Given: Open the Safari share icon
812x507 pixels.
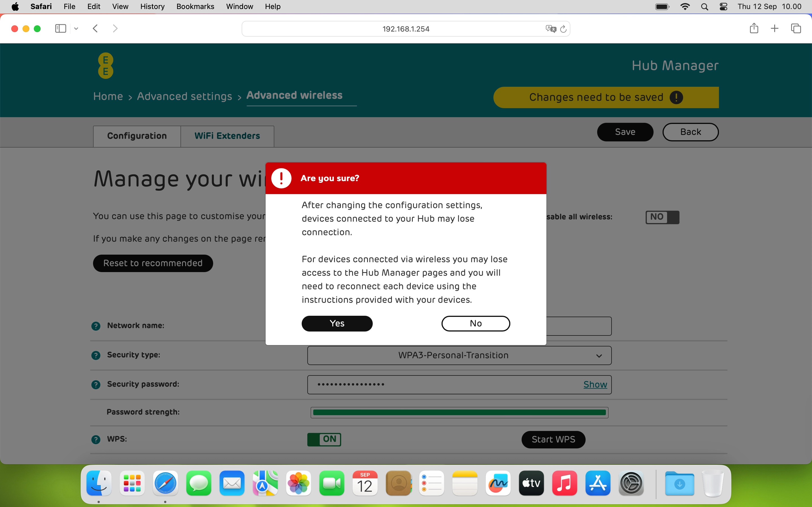Looking at the screenshot, I should 754,28.
